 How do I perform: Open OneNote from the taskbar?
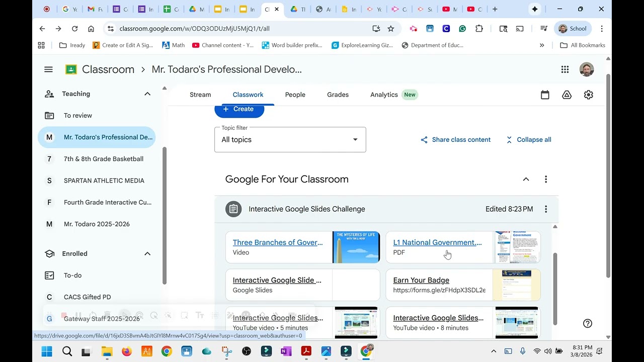(x=286, y=351)
